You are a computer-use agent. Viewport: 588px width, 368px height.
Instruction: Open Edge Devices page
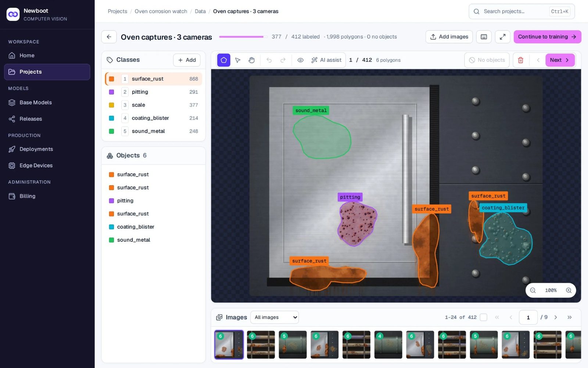47,166
